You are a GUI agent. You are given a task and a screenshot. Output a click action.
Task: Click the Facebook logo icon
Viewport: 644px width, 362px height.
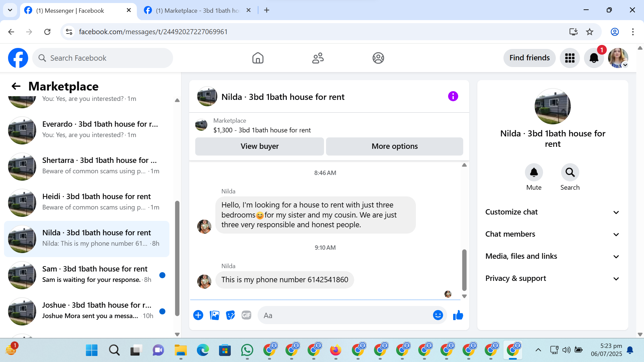click(x=18, y=58)
